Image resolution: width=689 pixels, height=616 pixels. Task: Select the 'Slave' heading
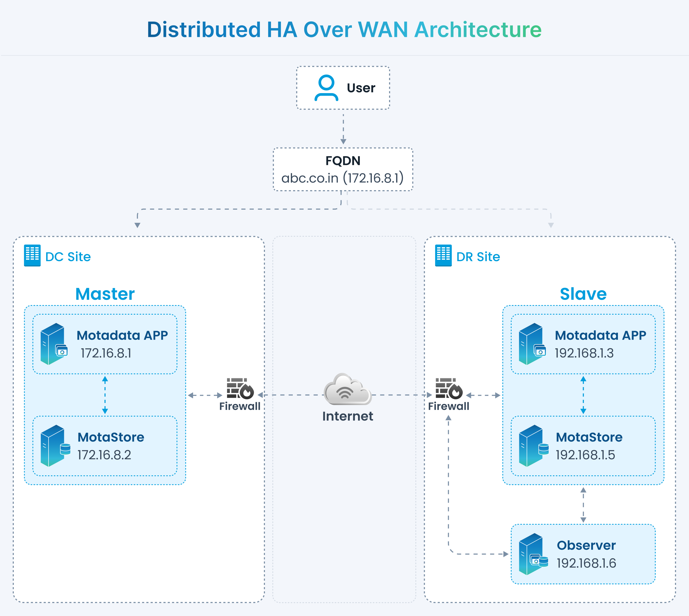[x=583, y=294]
